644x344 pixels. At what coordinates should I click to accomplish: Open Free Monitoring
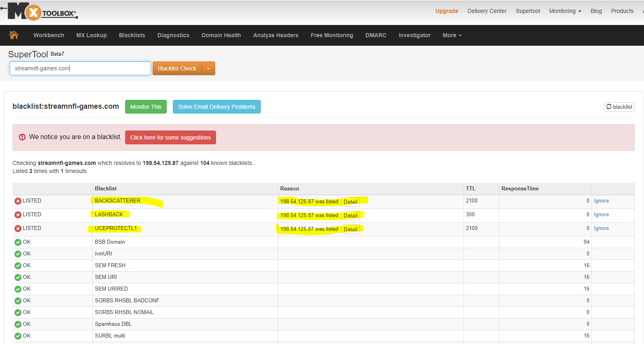pos(332,35)
